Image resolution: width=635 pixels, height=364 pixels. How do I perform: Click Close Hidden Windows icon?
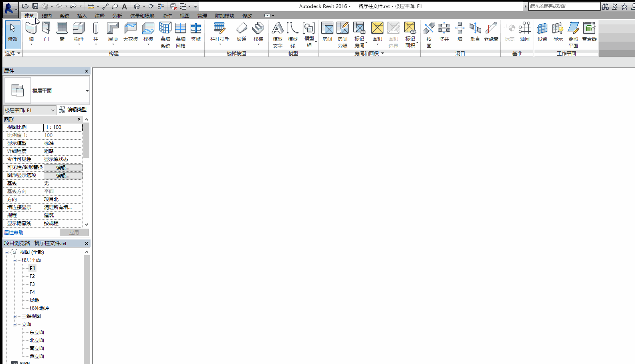pos(173,6)
